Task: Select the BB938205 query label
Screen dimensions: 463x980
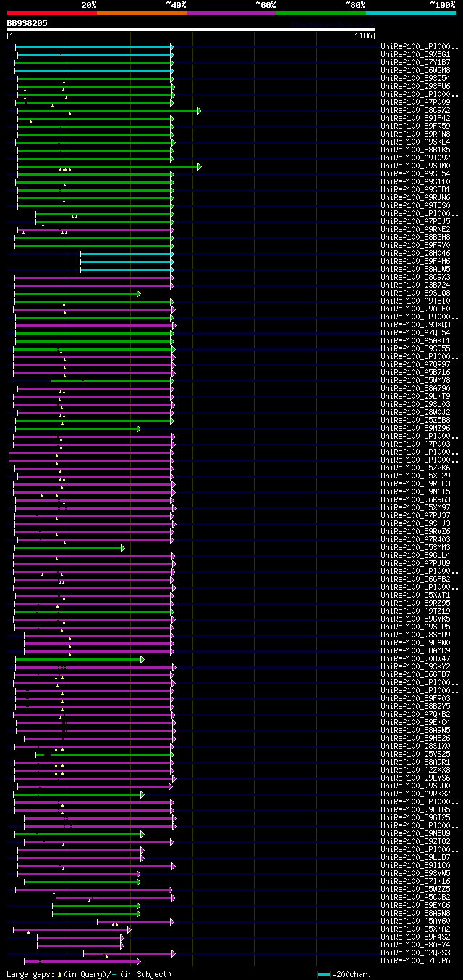Action: tap(27, 23)
